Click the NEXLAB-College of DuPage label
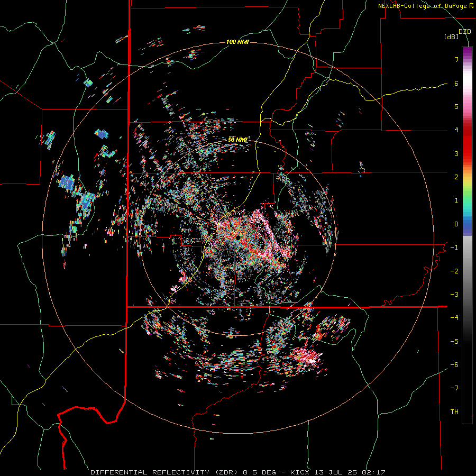The image size is (476, 476). tap(425, 6)
